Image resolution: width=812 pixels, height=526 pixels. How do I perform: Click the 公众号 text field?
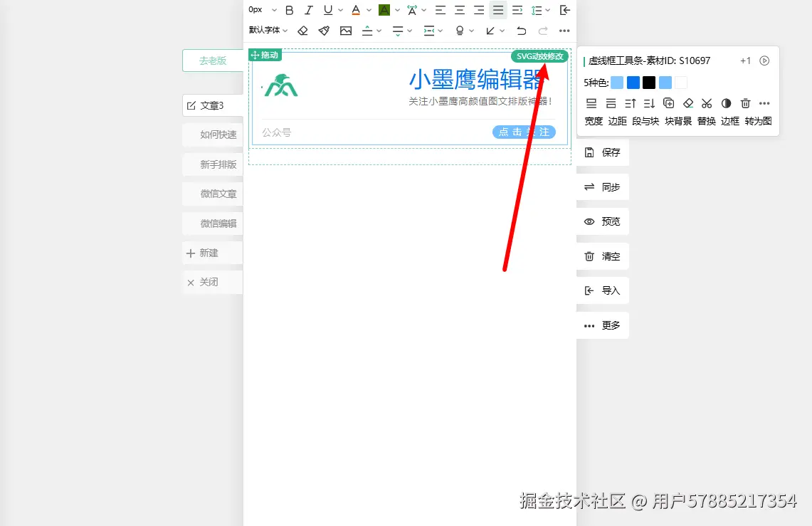click(277, 132)
